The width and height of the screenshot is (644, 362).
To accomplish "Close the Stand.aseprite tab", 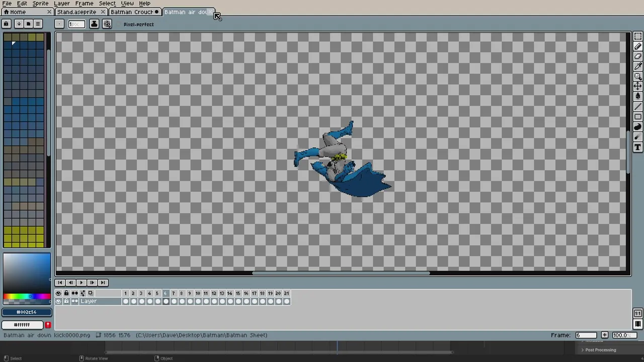I will pos(103,12).
